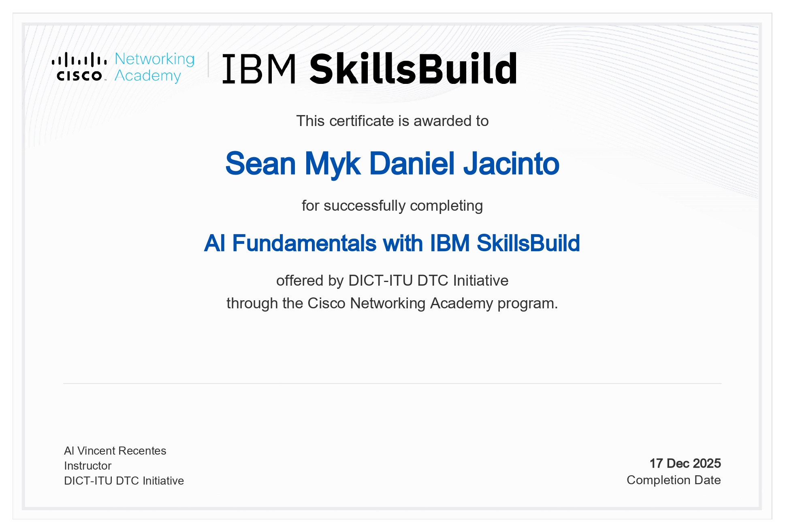
Task: Click the Completion Date label
Action: tap(674, 480)
